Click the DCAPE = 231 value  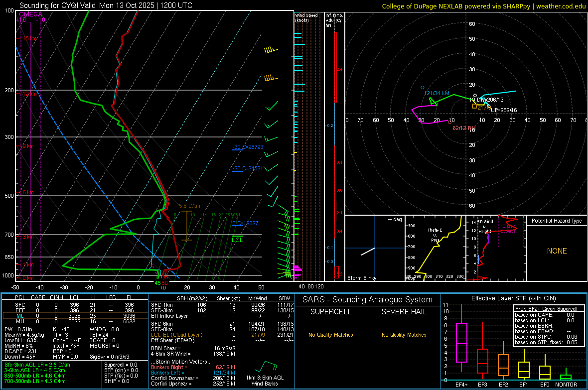[x=20, y=351]
